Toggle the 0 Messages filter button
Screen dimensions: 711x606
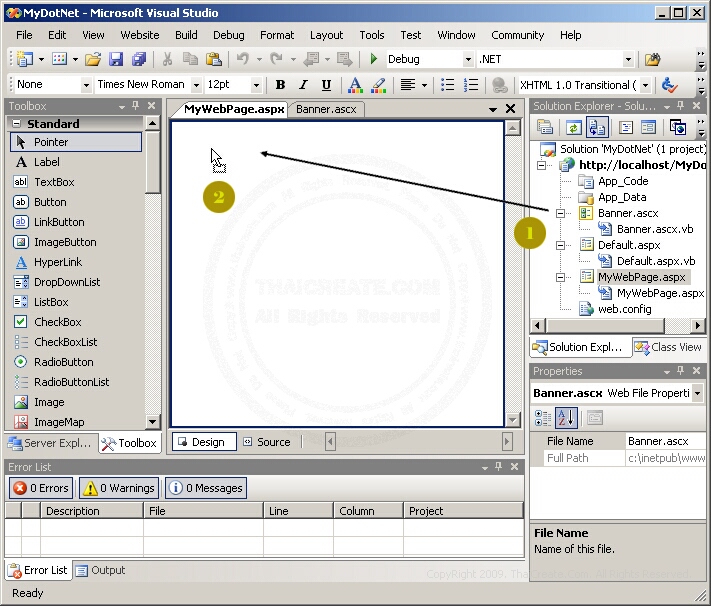coord(206,488)
